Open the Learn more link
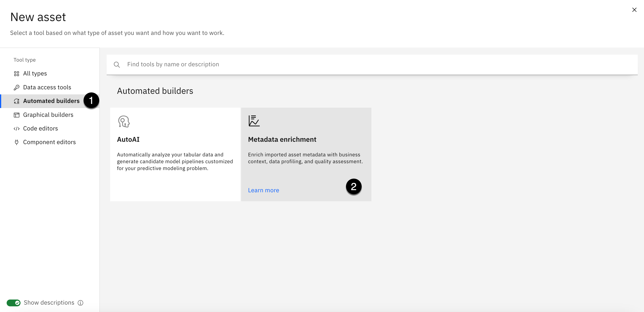The image size is (644, 312). coord(263,191)
